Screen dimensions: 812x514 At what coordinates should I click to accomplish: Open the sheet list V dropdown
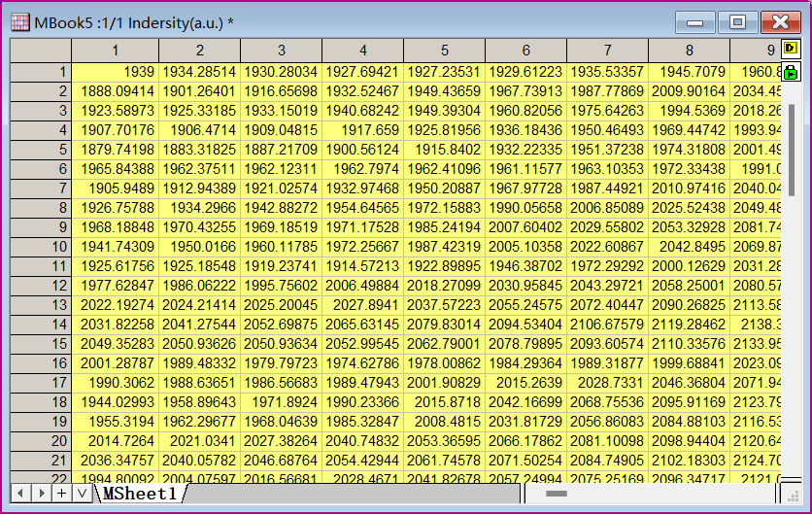click(x=82, y=494)
